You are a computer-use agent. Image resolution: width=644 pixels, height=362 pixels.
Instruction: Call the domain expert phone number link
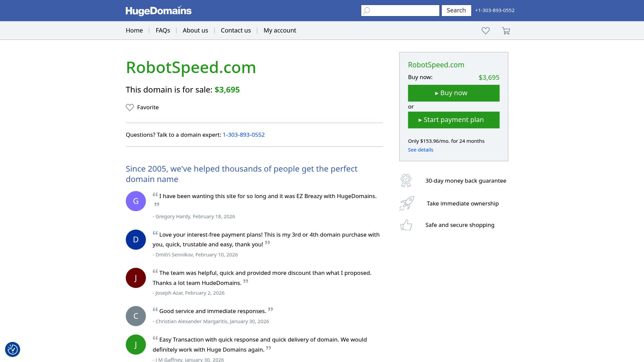tap(244, 135)
